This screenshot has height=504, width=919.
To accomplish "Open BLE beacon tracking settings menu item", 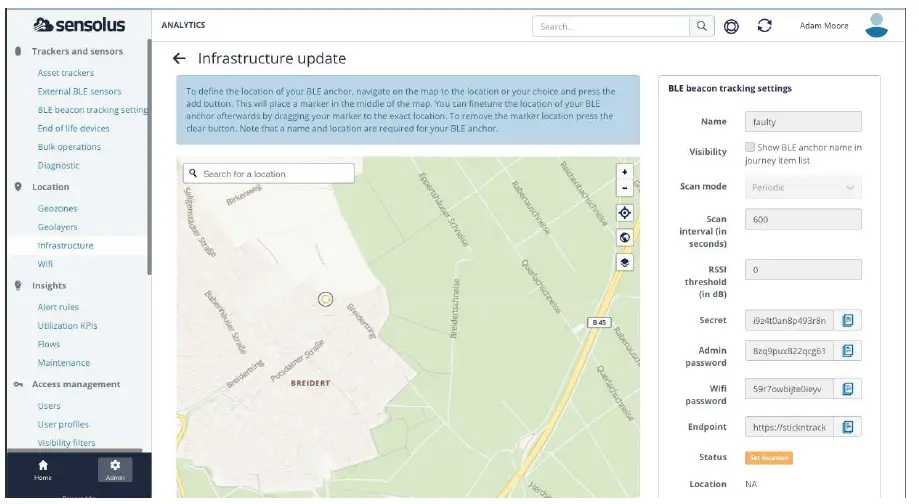I will (93, 110).
